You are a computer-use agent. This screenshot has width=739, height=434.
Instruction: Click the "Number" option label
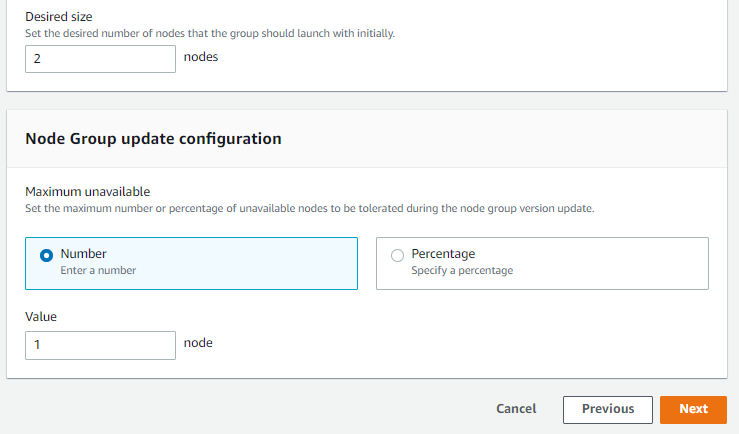coord(83,254)
